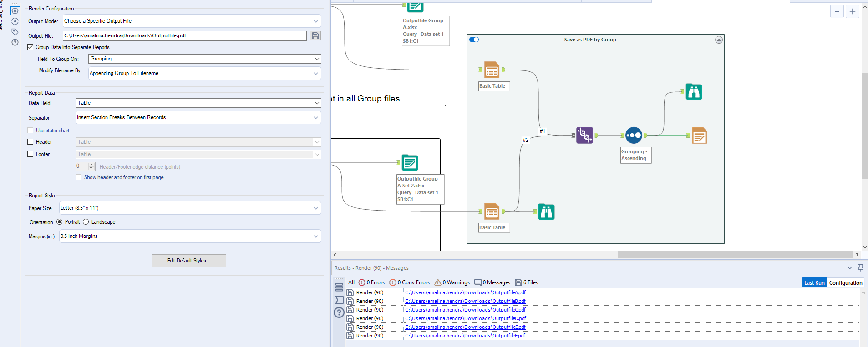868x347 pixels.
Task: Open the Field To Group On dropdown
Action: click(204, 59)
